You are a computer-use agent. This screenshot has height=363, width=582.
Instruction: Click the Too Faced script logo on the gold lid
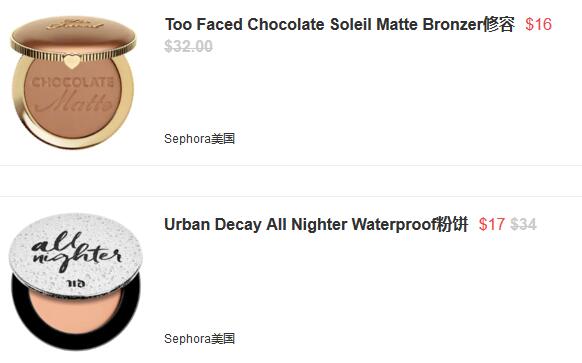(x=74, y=24)
